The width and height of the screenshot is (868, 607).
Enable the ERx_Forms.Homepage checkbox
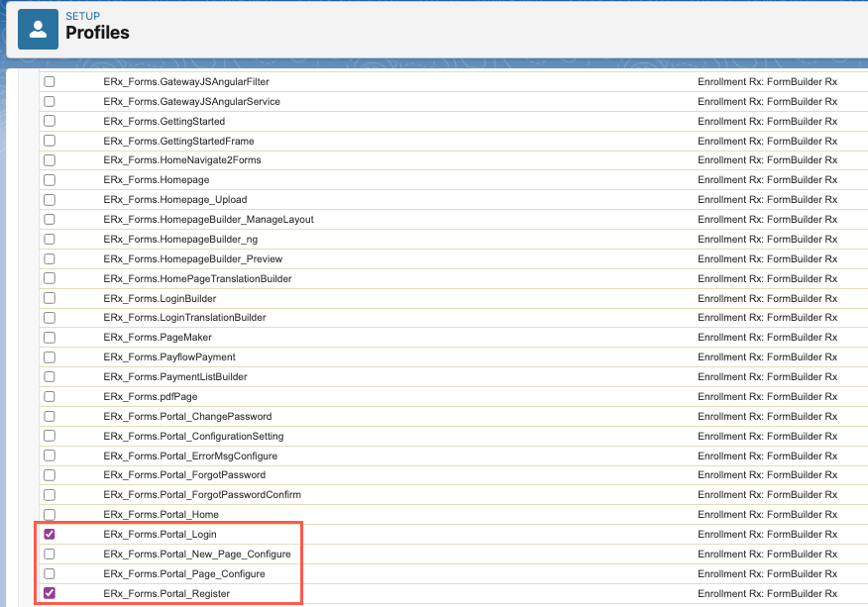(50, 180)
